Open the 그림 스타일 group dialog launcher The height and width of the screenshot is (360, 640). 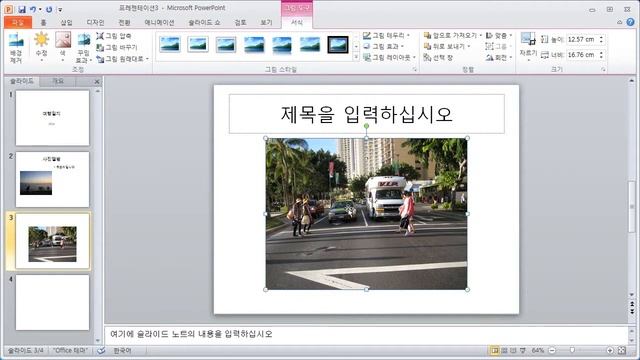(415, 70)
